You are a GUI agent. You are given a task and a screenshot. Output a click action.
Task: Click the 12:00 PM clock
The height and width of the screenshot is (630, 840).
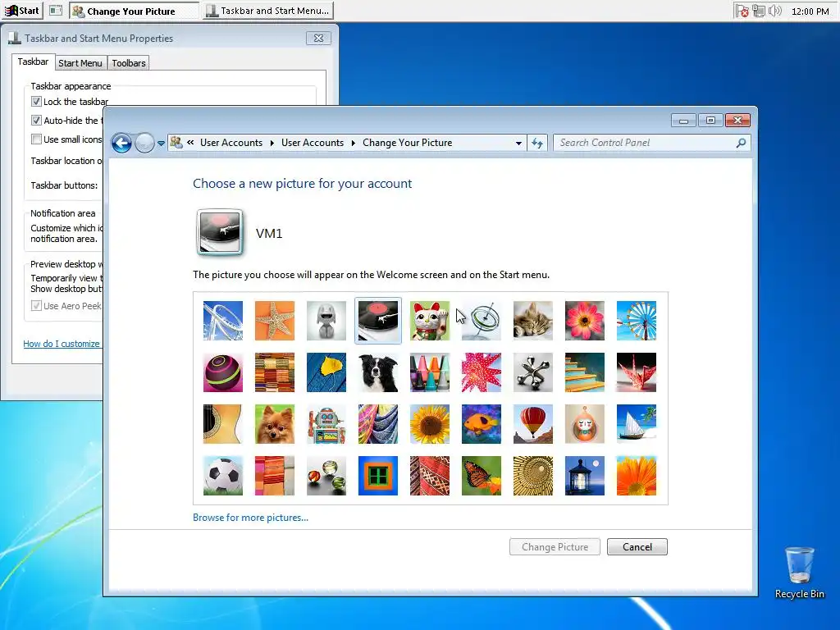point(810,11)
